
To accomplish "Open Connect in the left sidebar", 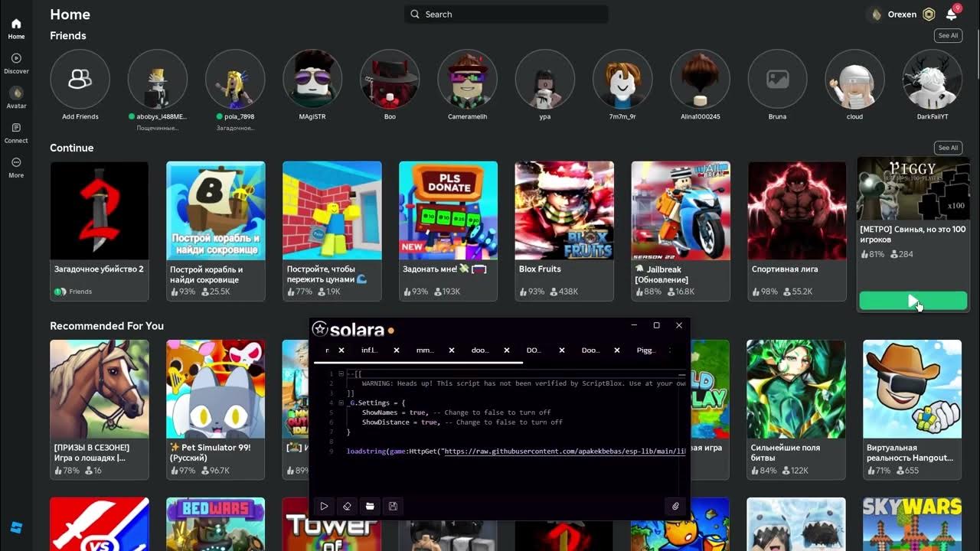I will point(16,132).
